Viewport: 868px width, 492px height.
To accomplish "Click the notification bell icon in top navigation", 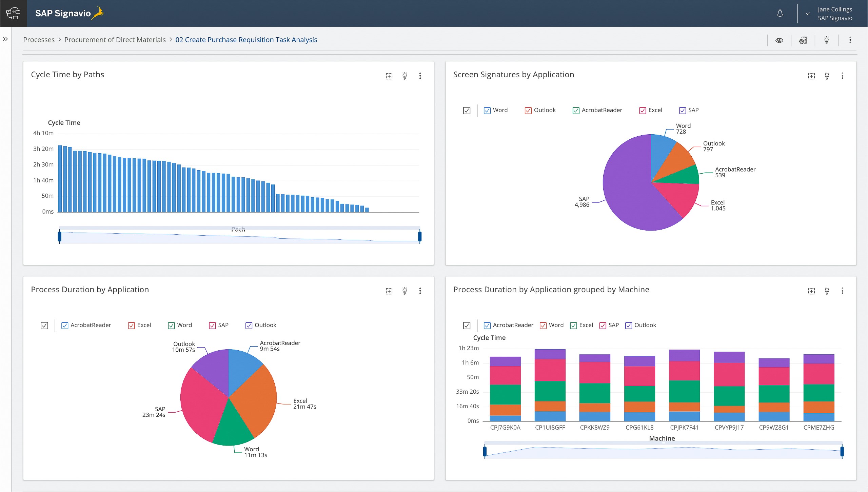I will 780,13.
